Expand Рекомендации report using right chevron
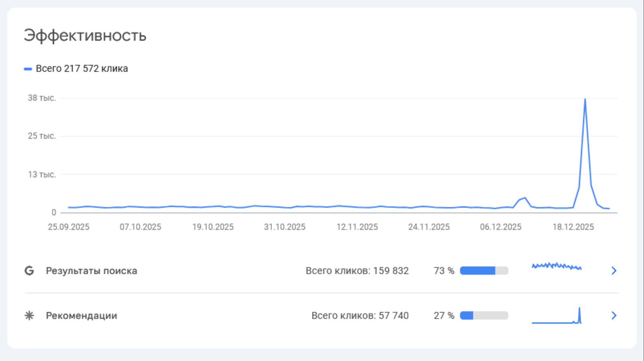 [614, 316]
